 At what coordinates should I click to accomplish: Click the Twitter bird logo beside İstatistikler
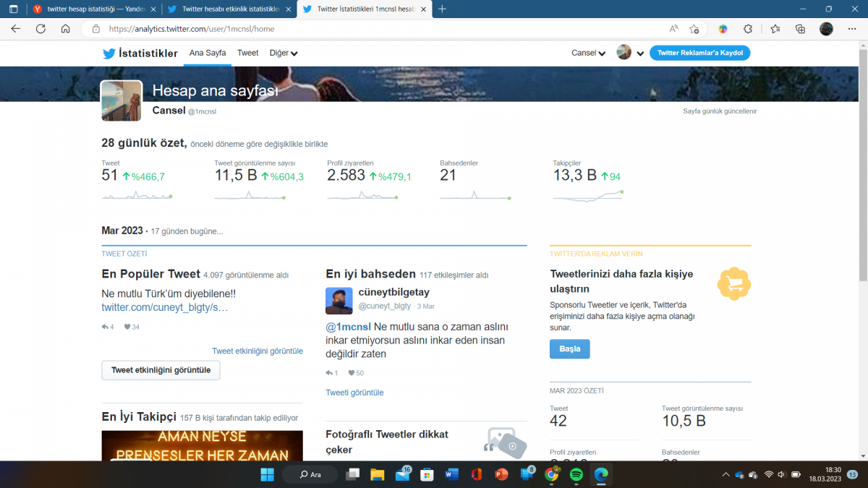(x=109, y=53)
